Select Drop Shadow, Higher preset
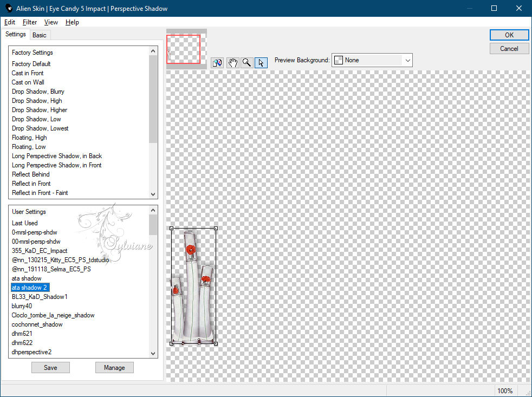532x397 pixels. point(40,109)
